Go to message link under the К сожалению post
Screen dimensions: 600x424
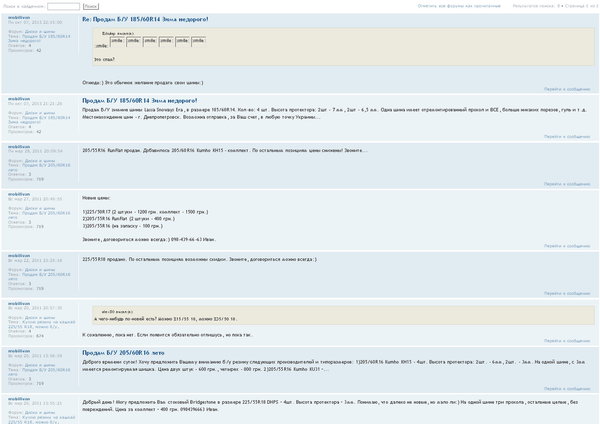(x=568, y=341)
